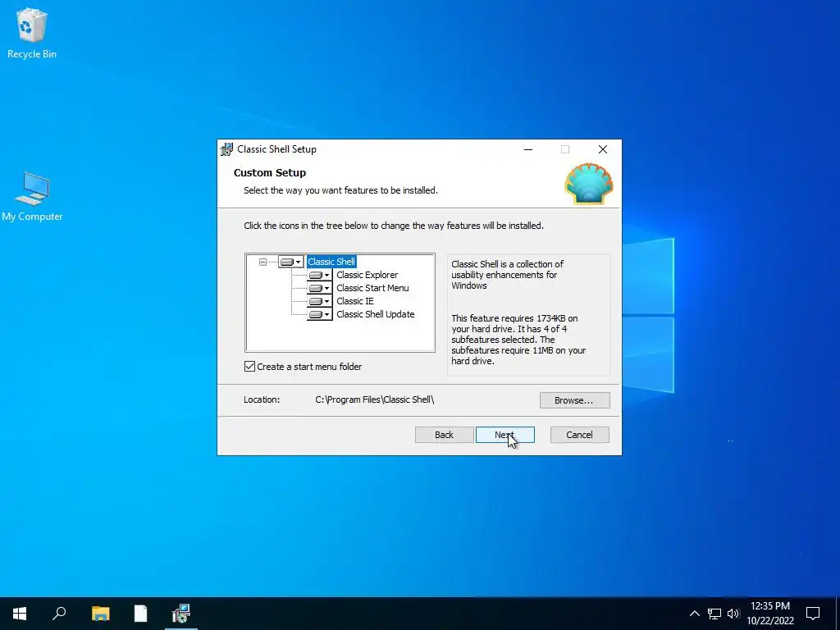Open the Classic Shell Update feature dropdown

coord(320,314)
